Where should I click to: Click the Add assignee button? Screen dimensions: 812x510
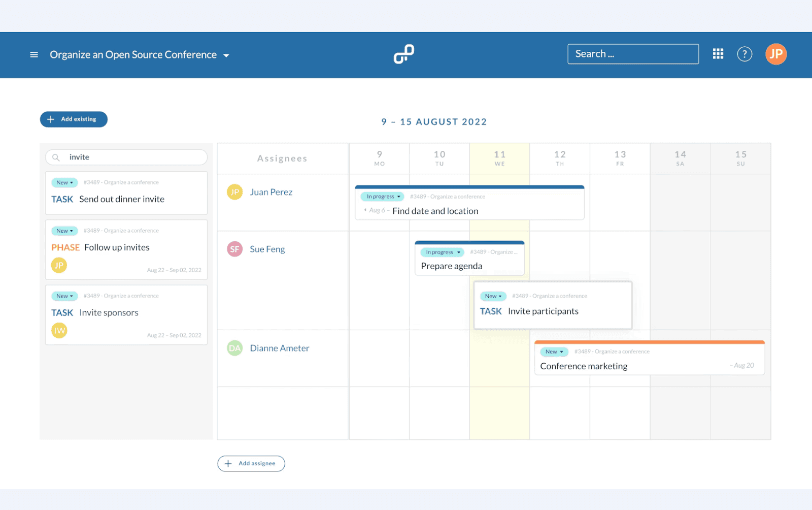pos(251,463)
